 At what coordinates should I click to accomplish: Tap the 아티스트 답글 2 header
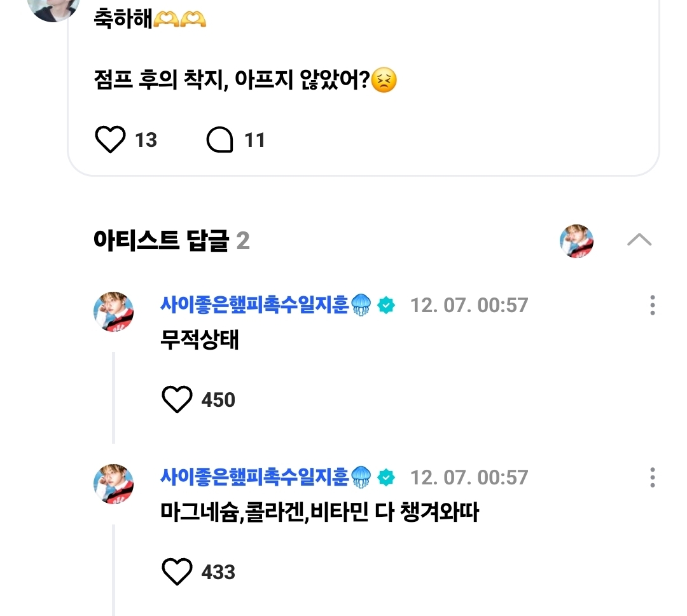pos(171,241)
